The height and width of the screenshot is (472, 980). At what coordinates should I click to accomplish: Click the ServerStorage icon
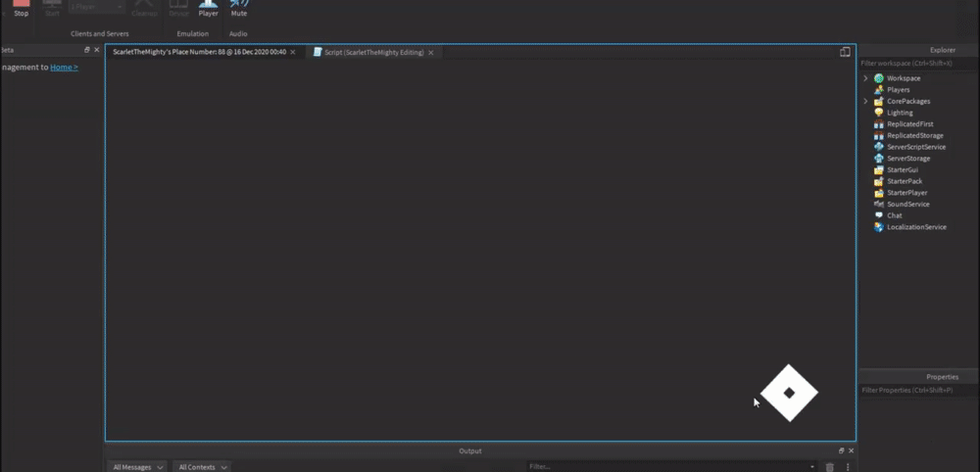[879, 159]
